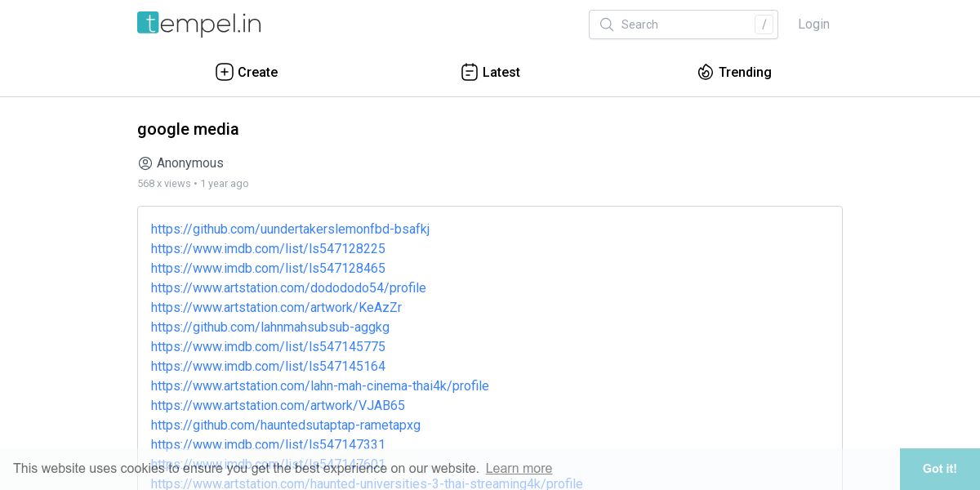This screenshot has height=490, width=980.
Task: Click the slash shortcut badge in search
Action: pyautogui.click(x=764, y=24)
